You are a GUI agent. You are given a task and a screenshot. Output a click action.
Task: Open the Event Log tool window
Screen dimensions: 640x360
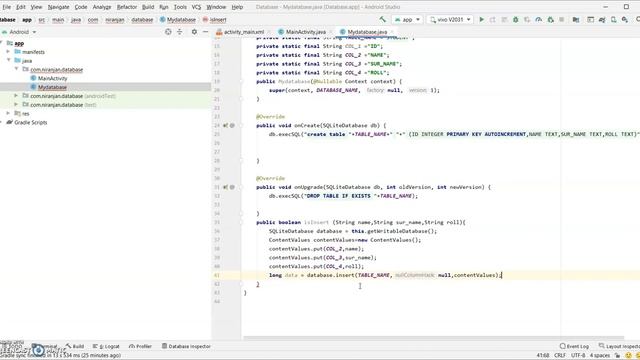pos(574,346)
